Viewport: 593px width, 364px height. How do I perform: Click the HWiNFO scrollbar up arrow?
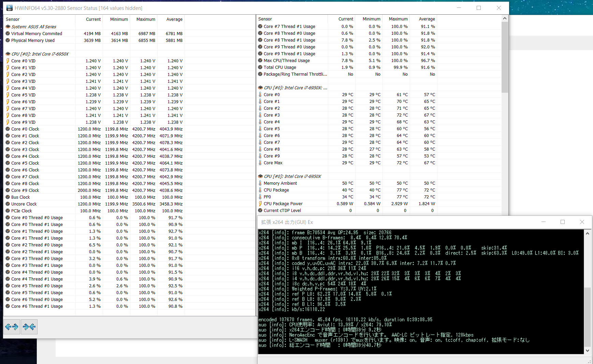click(505, 18)
